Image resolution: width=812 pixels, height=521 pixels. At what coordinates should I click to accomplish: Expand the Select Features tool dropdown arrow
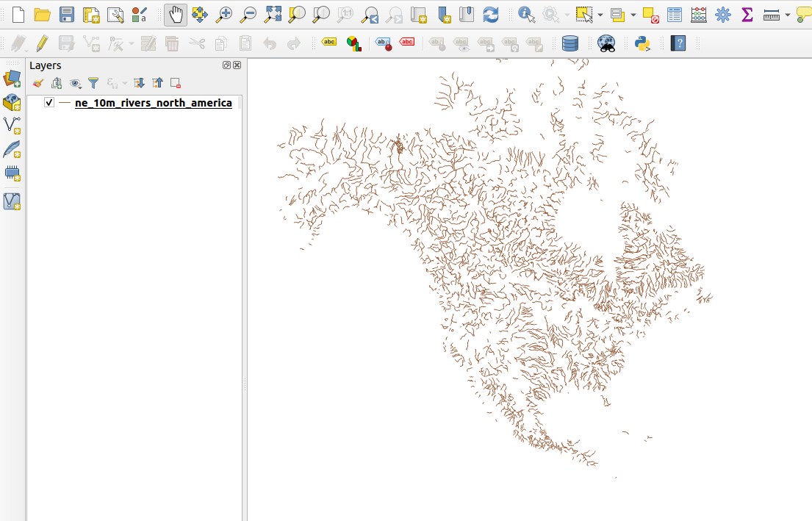pyautogui.click(x=600, y=15)
